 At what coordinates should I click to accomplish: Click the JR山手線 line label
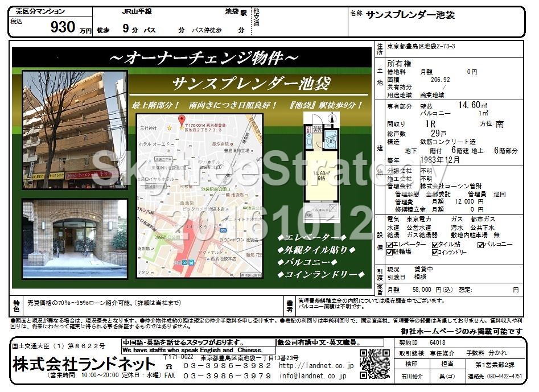tap(137, 11)
